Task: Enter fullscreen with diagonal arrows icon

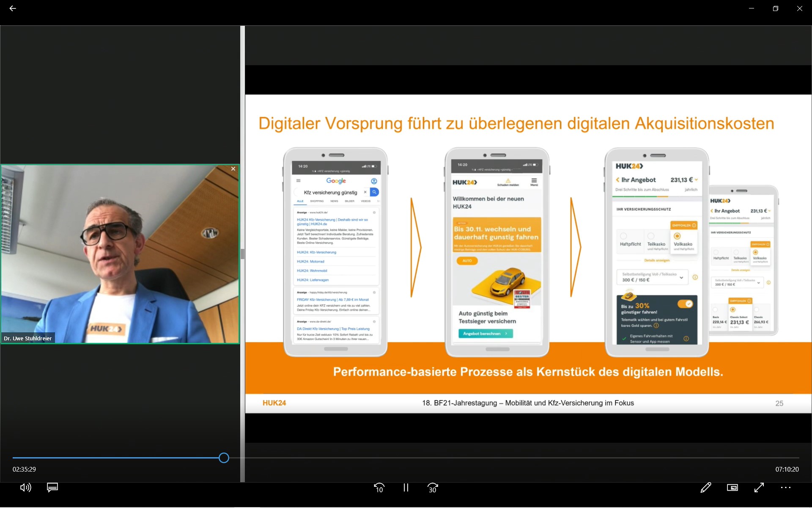Action: pos(759,488)
